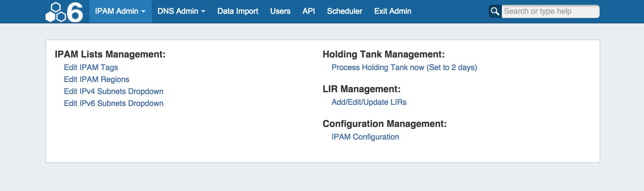The height and width of the screenshot is (191, 644).
Task: Open the Users page
Action: tap(280, 11)
